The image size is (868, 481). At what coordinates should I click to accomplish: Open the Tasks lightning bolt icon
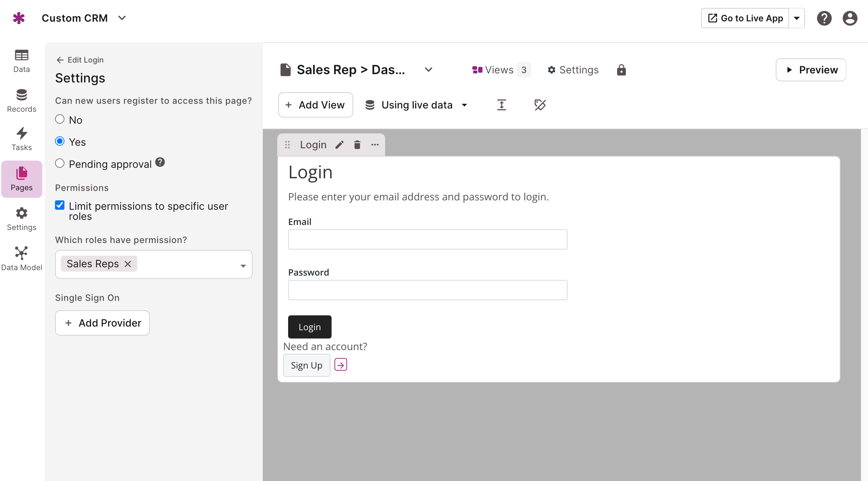21,133
